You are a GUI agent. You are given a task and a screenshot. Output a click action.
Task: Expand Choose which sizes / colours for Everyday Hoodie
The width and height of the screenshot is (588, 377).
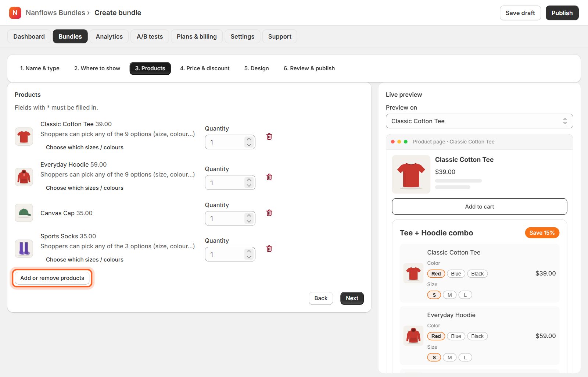point(85,188)
